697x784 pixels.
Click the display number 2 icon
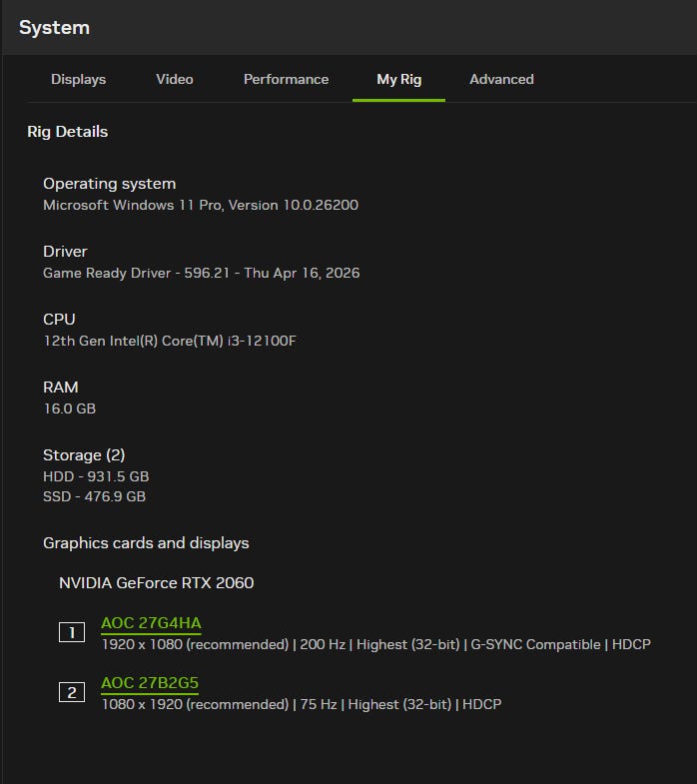pos(72,692)
